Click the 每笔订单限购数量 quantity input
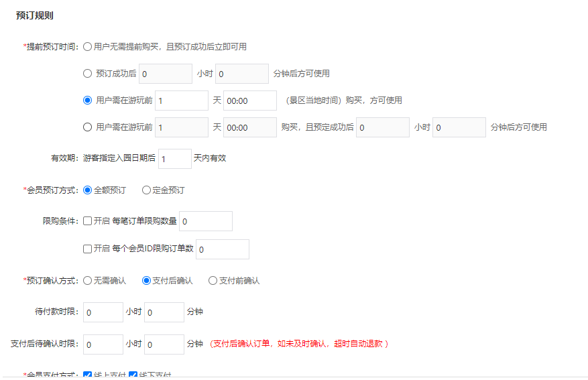Screen dimensions: 588x380 tap(205, 221)
